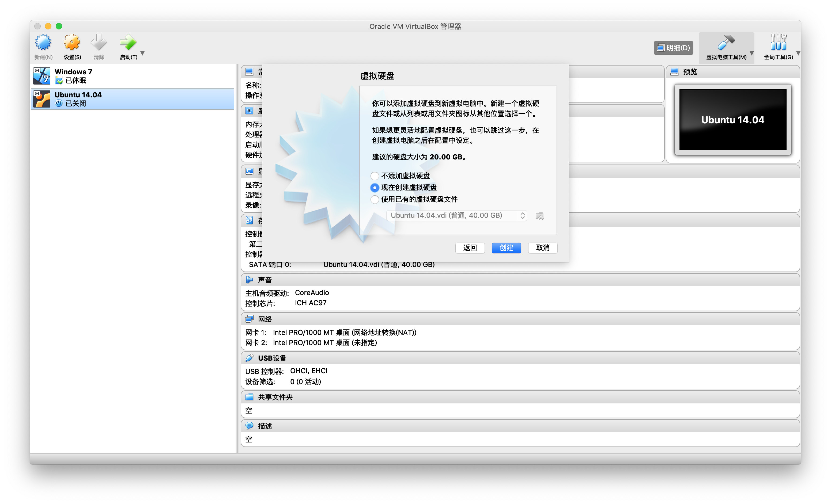Open the Audio (声音) section header
Viewport: 831px width, 504px height.
[x=520, y=280]
